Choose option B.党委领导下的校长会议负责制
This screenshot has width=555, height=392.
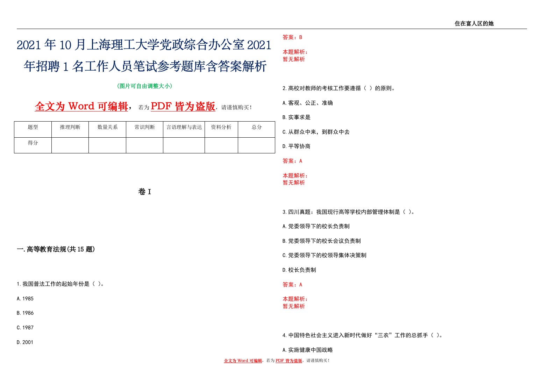[x=322, y=241]
